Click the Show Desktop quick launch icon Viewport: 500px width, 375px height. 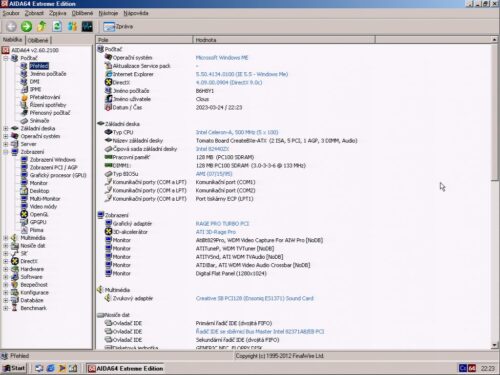coord(73,368)
